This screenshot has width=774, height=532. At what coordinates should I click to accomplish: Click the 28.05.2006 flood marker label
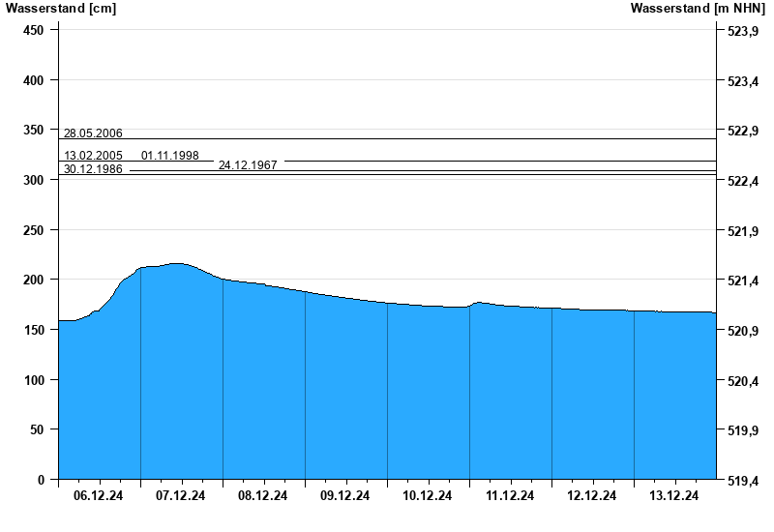[x=93, y=133]
